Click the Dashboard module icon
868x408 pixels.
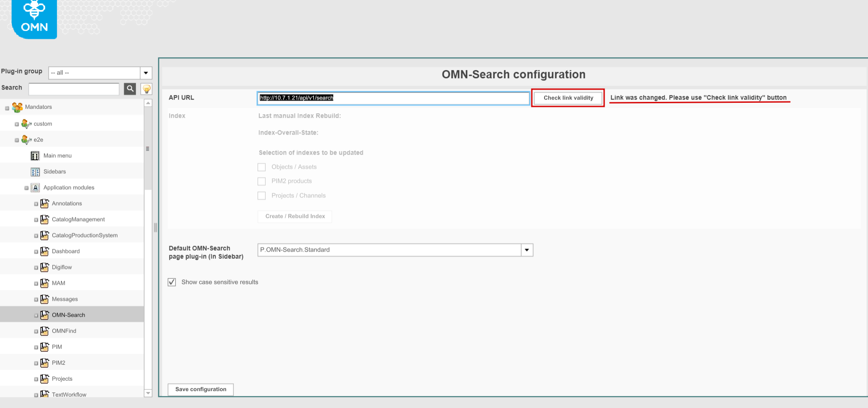[x=45, y=251]
